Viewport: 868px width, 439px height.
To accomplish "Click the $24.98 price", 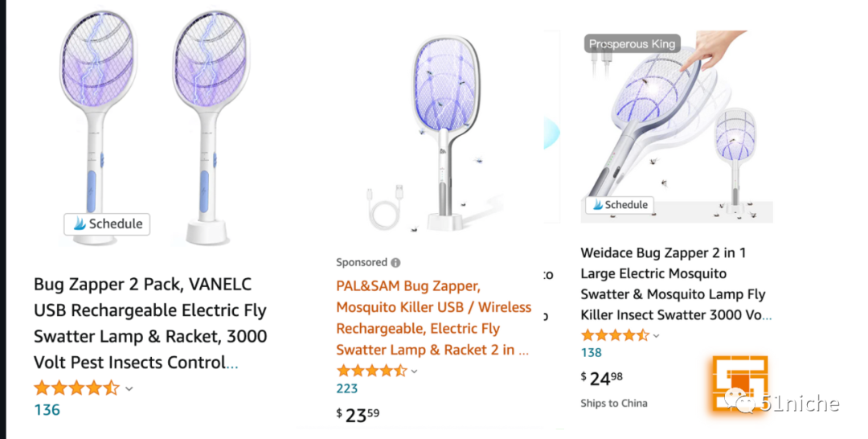I will tap(601, 378).
